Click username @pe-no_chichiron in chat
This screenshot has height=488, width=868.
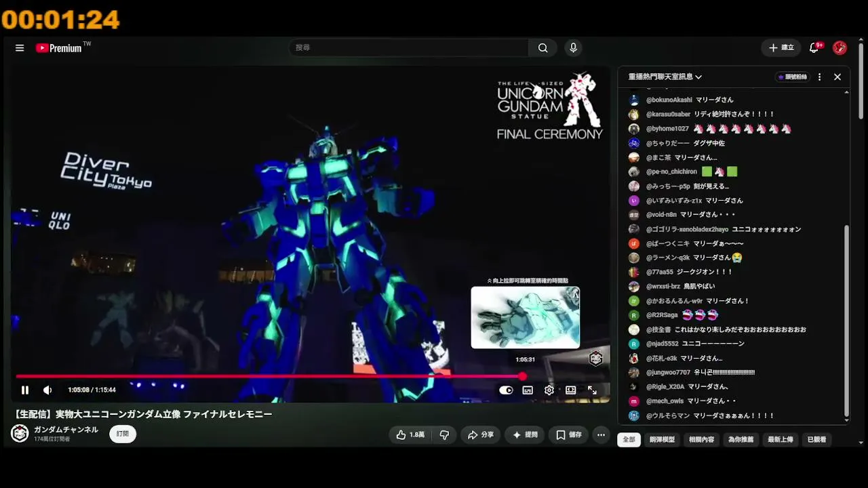671,172
